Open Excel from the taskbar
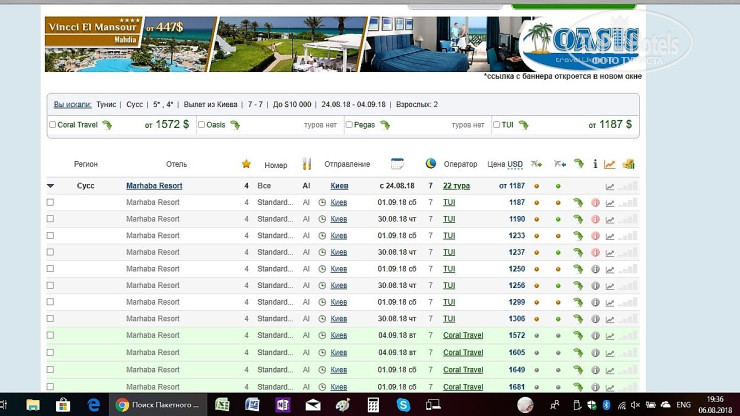This screenshot has width=740, height=416. pyautogui.click(x=222, y=405)
